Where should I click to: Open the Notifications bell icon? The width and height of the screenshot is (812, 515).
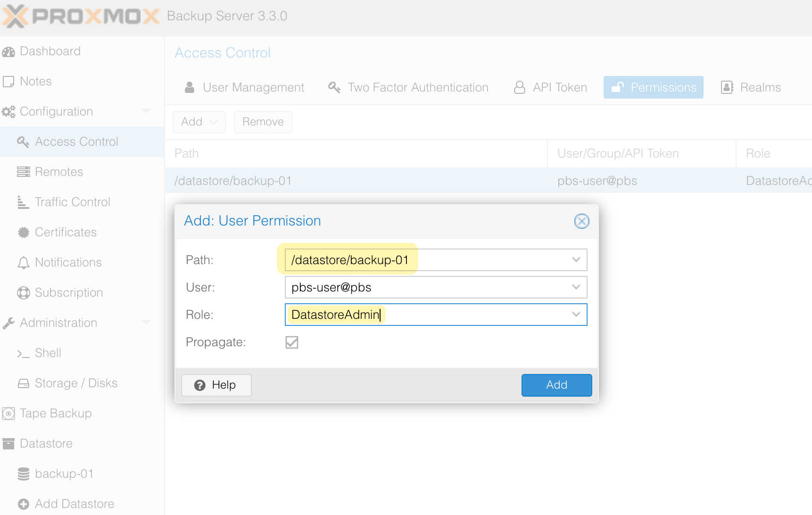23,262
